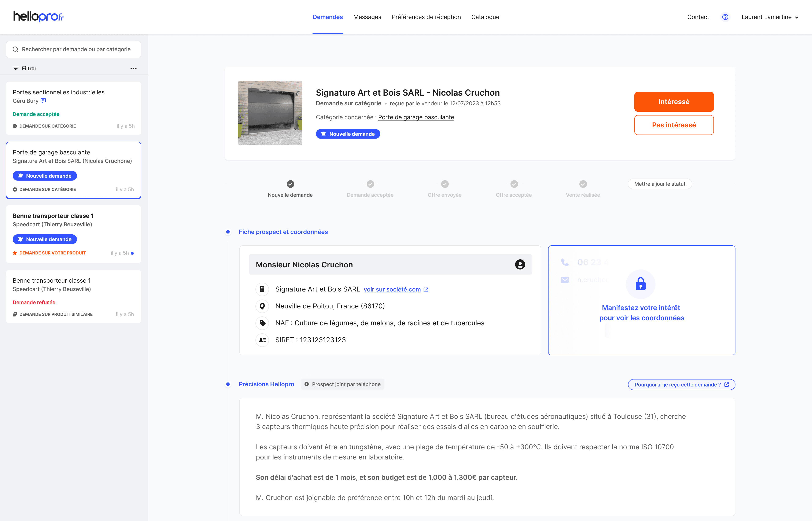Click the green 'Demande acceptée' status text
This screenshot has height=521, width=812.
tap(36, 114)
